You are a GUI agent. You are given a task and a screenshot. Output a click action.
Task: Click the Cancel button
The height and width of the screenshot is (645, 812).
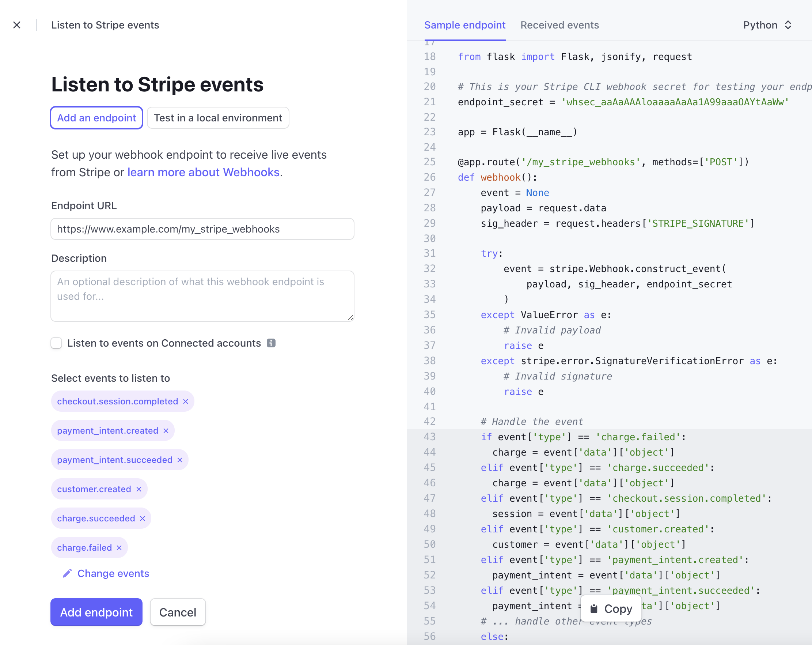[x=177, y=612]
